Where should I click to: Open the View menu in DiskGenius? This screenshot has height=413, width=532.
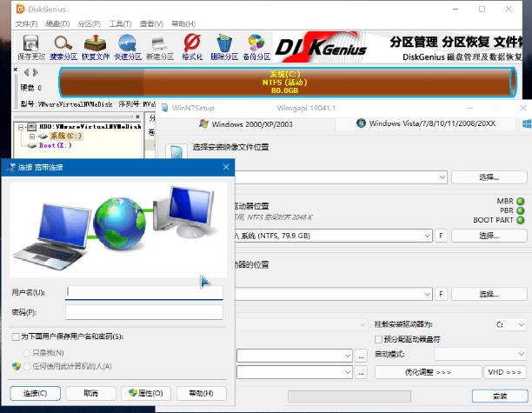click(151, 23)
